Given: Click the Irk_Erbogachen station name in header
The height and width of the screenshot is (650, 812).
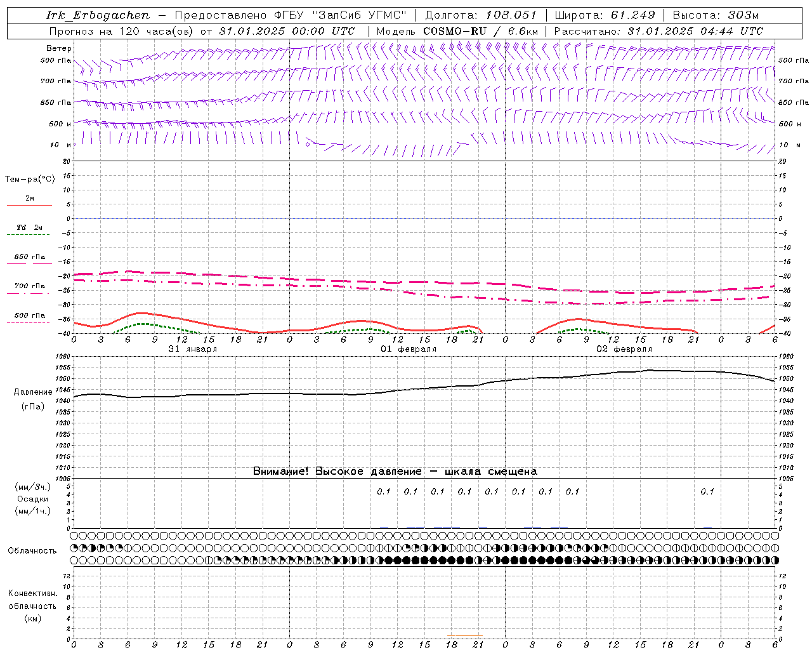Looking at the screenshot, I should tap(99, 15).
